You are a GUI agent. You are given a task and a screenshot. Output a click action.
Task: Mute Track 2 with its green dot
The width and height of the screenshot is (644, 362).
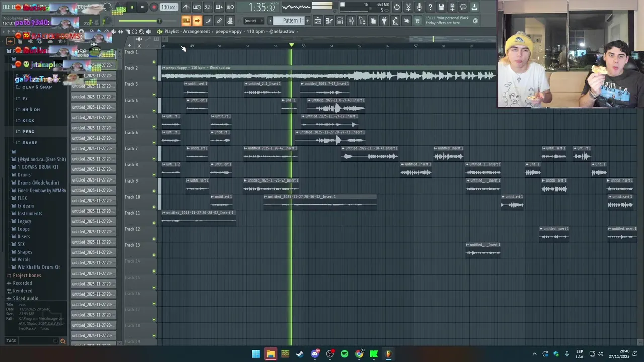tap(154, 78)
